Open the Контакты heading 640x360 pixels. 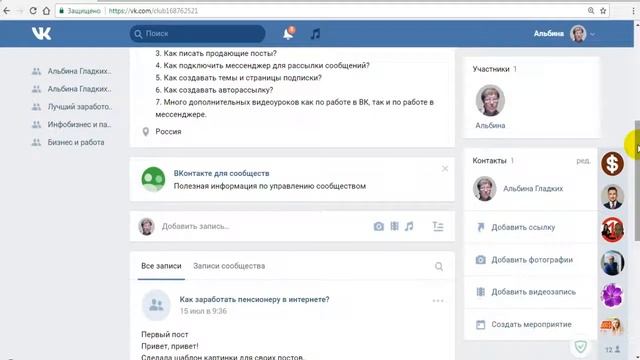tap(489, 160)
